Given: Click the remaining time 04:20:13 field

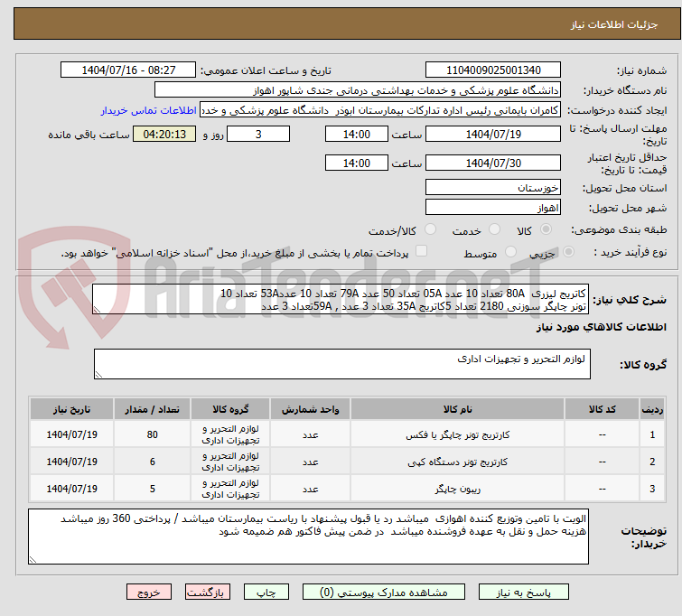Looking at the screenshot, I should [x=164, y=134].
